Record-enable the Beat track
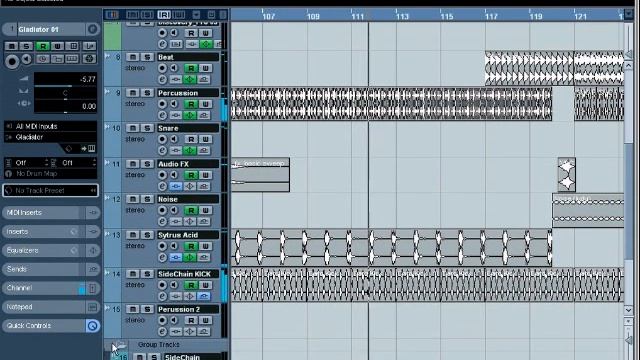This screenshot has height=360, width=640. (162, 68)
